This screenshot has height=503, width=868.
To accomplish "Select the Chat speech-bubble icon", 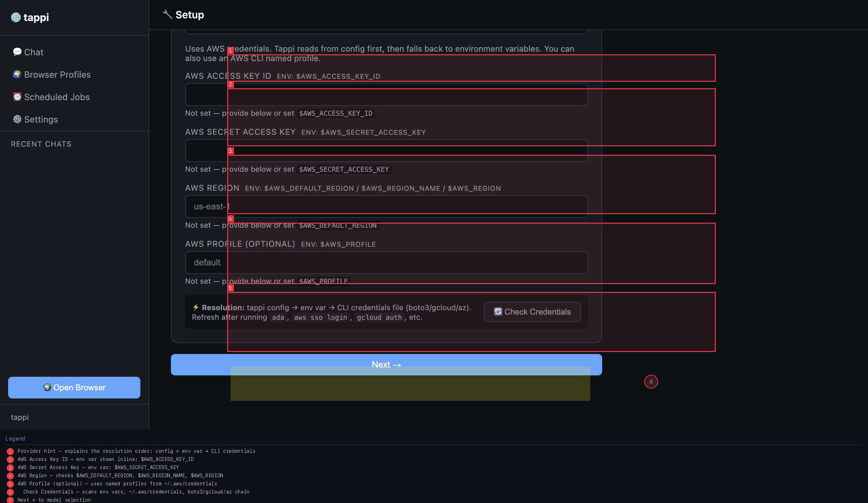I will click(x=17, y=52).
